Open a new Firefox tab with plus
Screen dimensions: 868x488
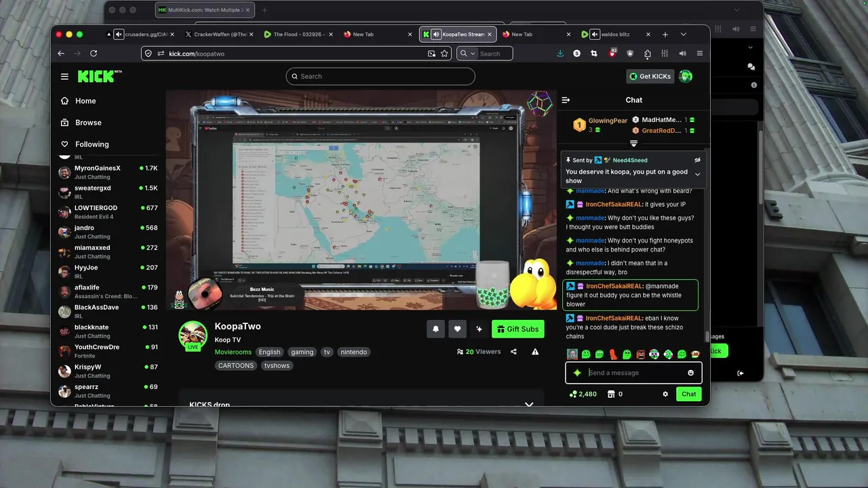pos(665,35)
